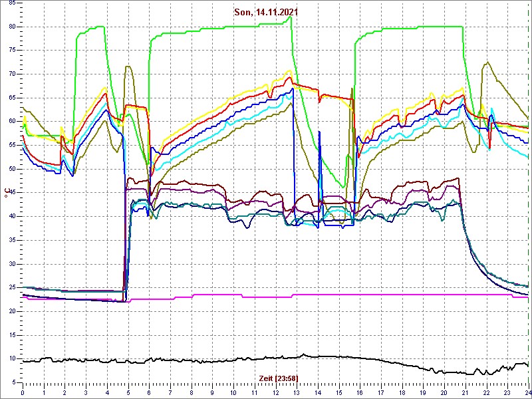Image resolution: width=532 pixels, height=399 pixels.
Task: Select the 85 label on the temperature axis
Action: [x=11, y=3]
